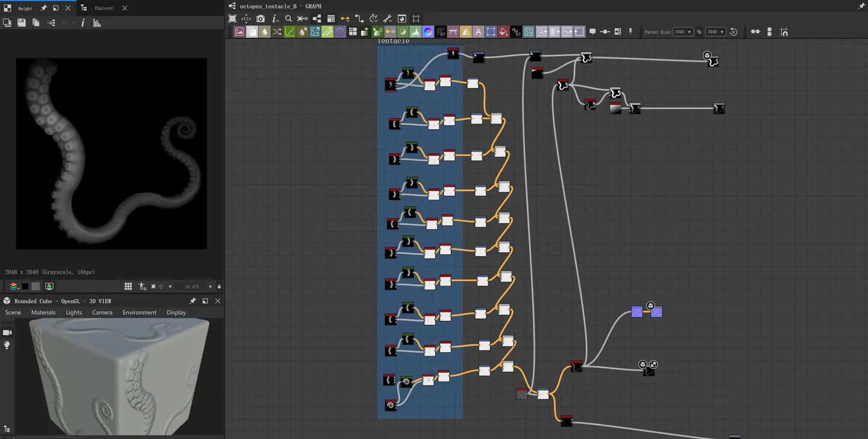Viewport: 868px width, 439px height.
Task: Select the black background color swatch
Action: tap(25, 286)
